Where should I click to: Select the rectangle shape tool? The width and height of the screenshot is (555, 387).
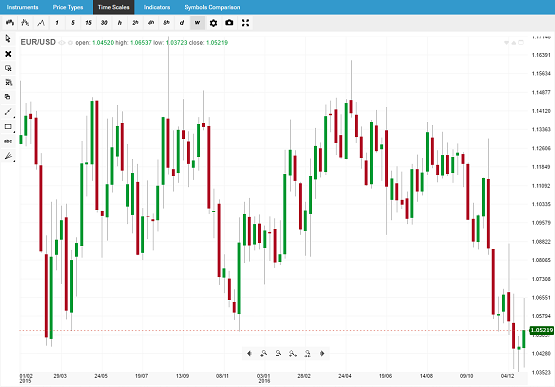8,126
